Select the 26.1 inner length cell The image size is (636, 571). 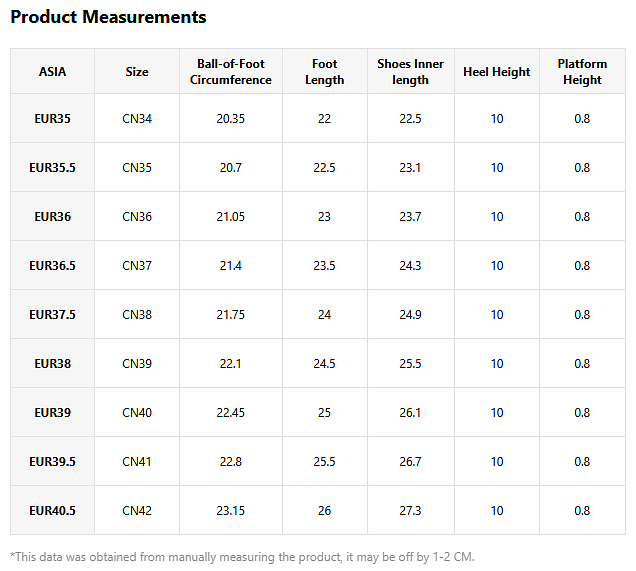pyautogui.click(x=410, y=413)
